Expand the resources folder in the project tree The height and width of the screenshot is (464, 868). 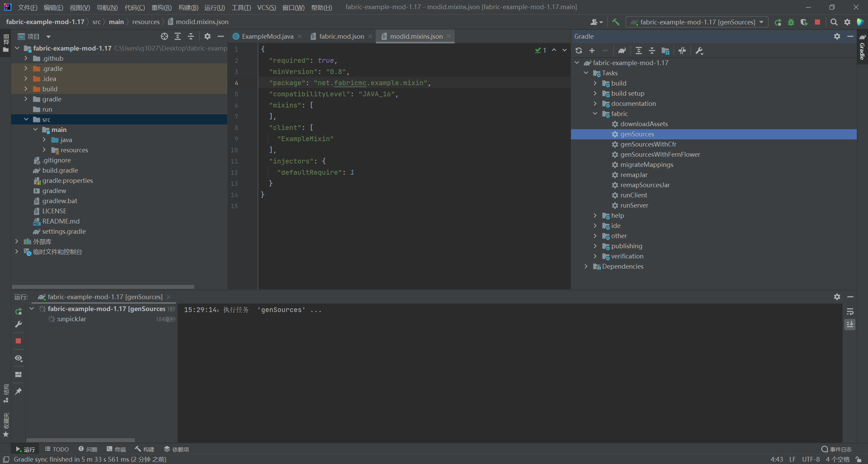pyautogui.click(x=44, y=150)
